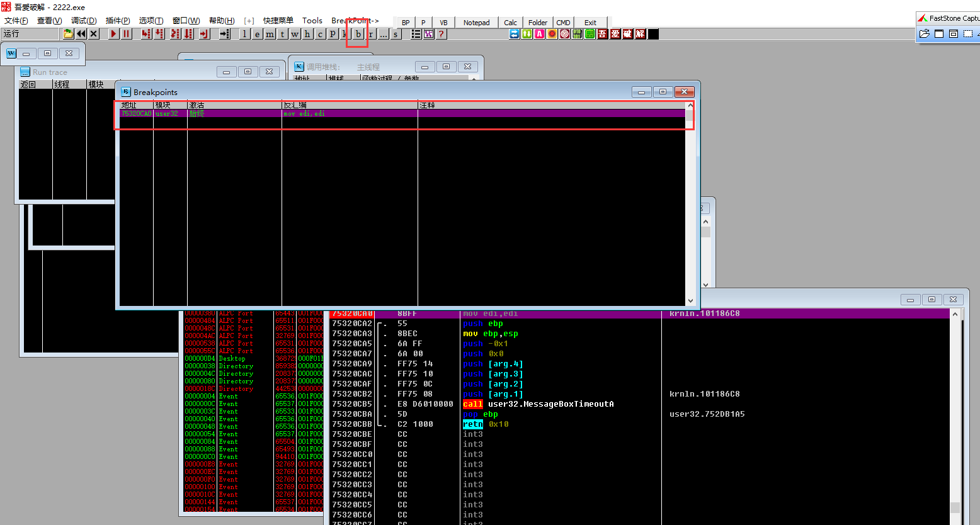This screenshot has width=980, height=525.
Task: Click the Step into toolbar icon
Action: coord(146,34)
